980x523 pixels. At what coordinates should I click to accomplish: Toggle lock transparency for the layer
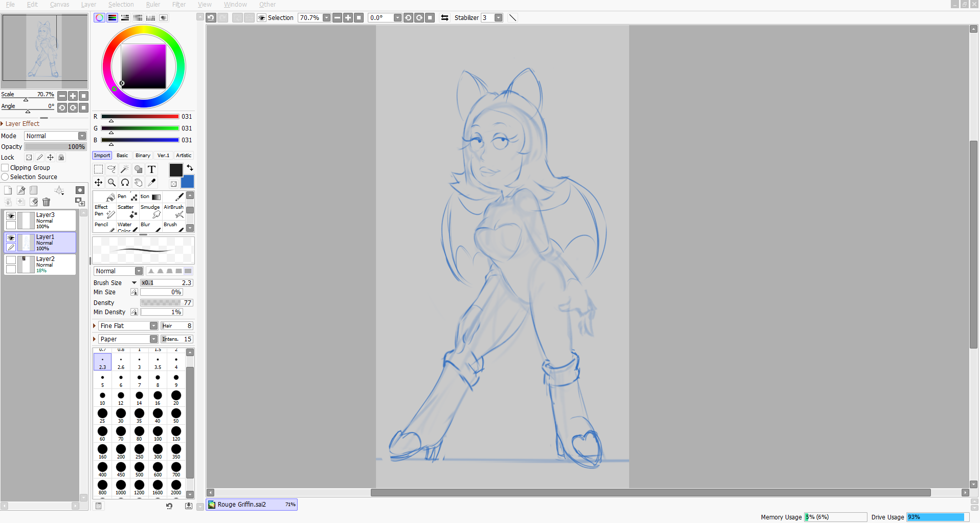(x=29, y=158)
